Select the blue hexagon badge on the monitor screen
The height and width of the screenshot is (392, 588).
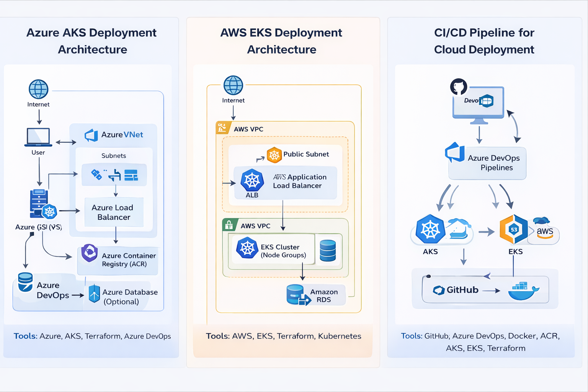(486, 101)
